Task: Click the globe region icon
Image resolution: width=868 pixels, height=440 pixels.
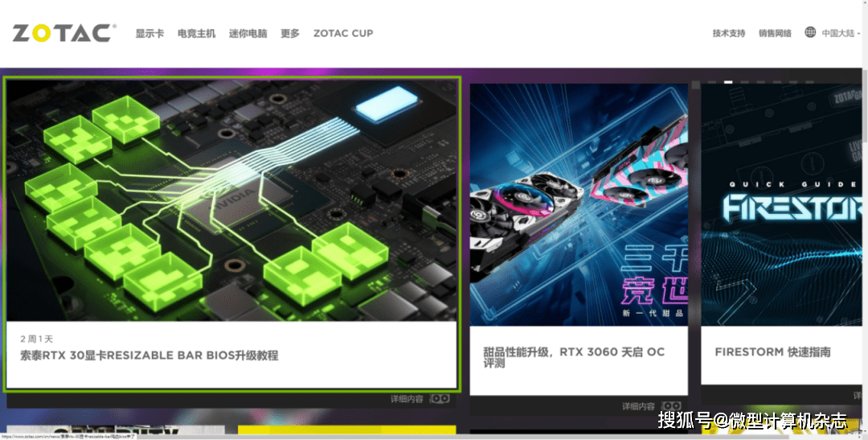Action: click(810, 32)
